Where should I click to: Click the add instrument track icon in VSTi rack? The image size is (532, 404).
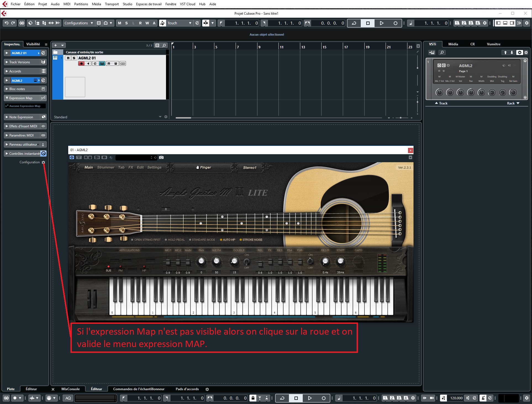click(x=432, y=53)
